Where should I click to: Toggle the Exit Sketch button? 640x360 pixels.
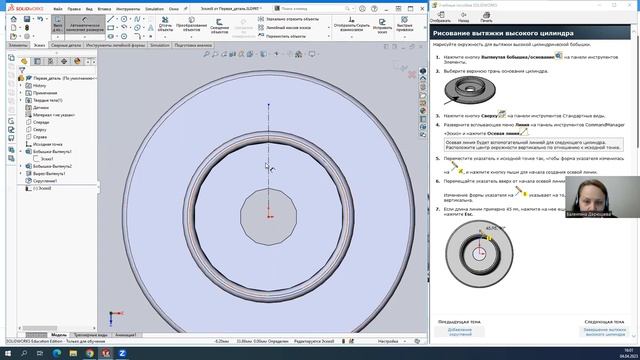(x=58, y=24)
